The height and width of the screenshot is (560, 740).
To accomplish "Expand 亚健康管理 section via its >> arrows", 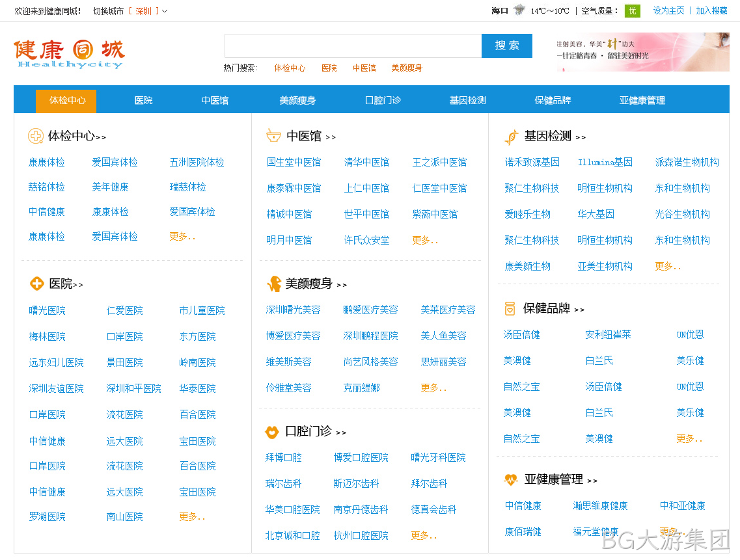I will [592, 481].
